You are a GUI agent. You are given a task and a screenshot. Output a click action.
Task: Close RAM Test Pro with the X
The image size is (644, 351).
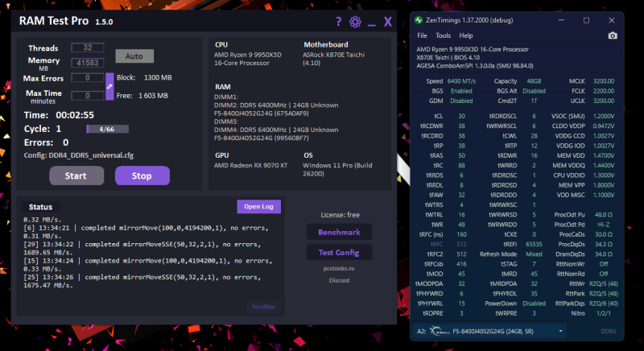pos(388,22)
